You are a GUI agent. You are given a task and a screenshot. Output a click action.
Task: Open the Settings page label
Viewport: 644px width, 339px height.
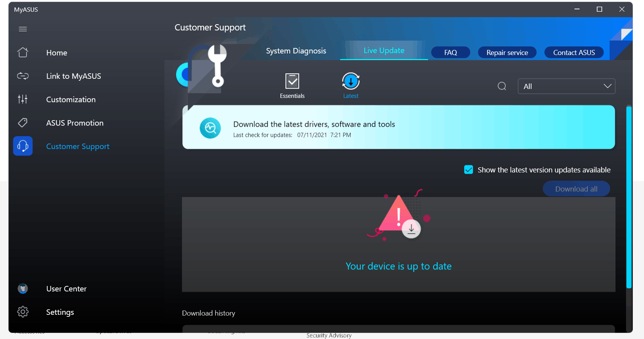point(60,312)
